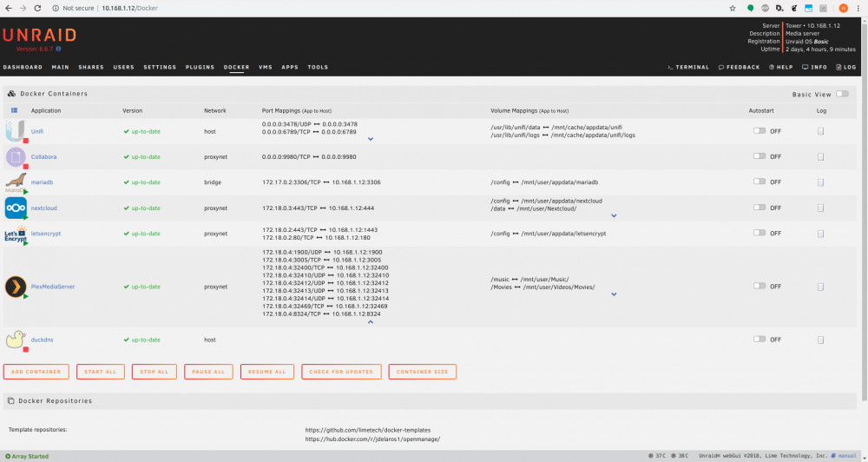Click the browser reload icon

pyautogui.click(x=37, y=9)
